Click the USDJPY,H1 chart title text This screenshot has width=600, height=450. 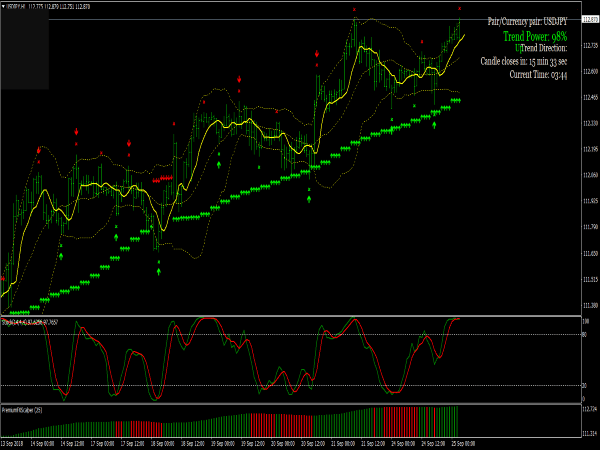click(x=16, y=7)
